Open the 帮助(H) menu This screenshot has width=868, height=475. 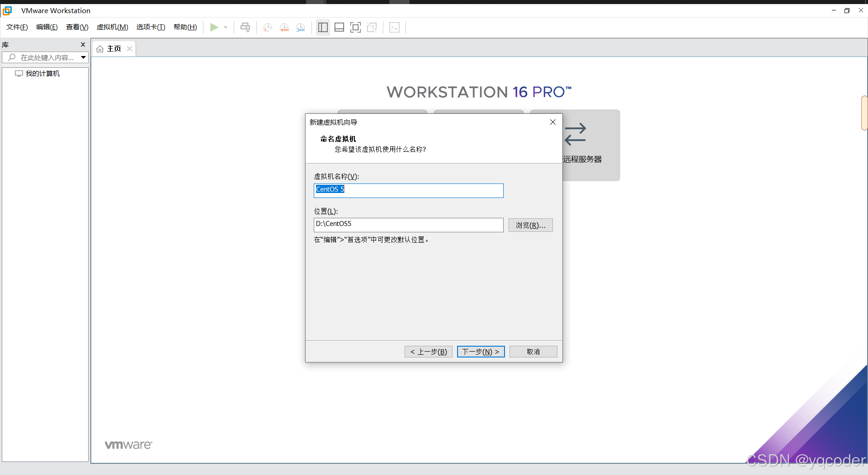click(x=185, y=27)
